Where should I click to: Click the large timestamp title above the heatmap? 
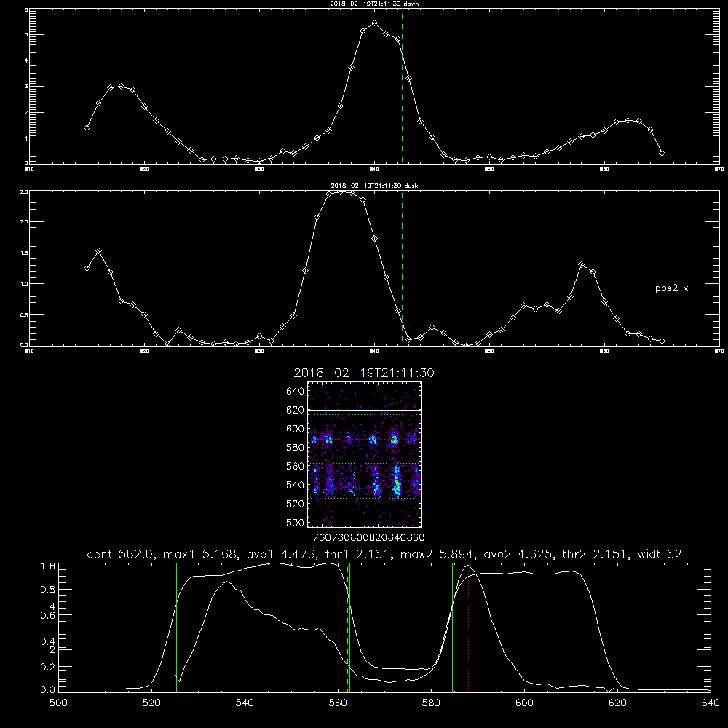click(x=364, y=373)
